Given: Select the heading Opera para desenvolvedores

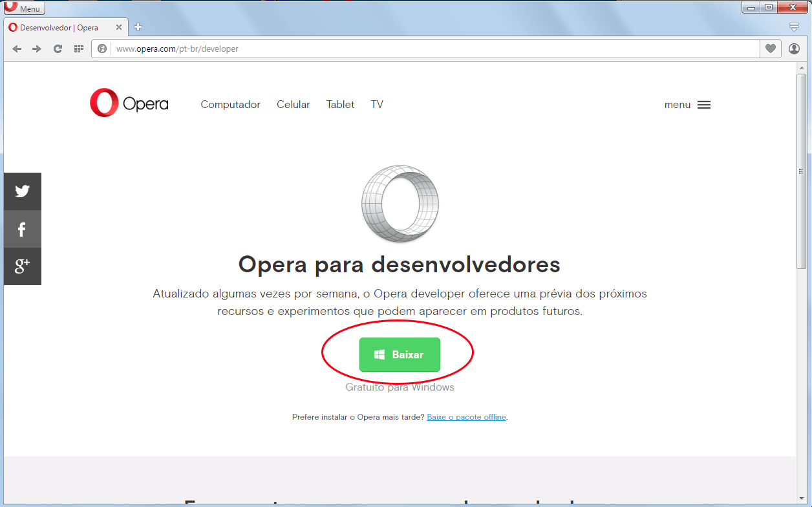Looking at the screenshot, I should pyautogui.click(x=400, y=264).
